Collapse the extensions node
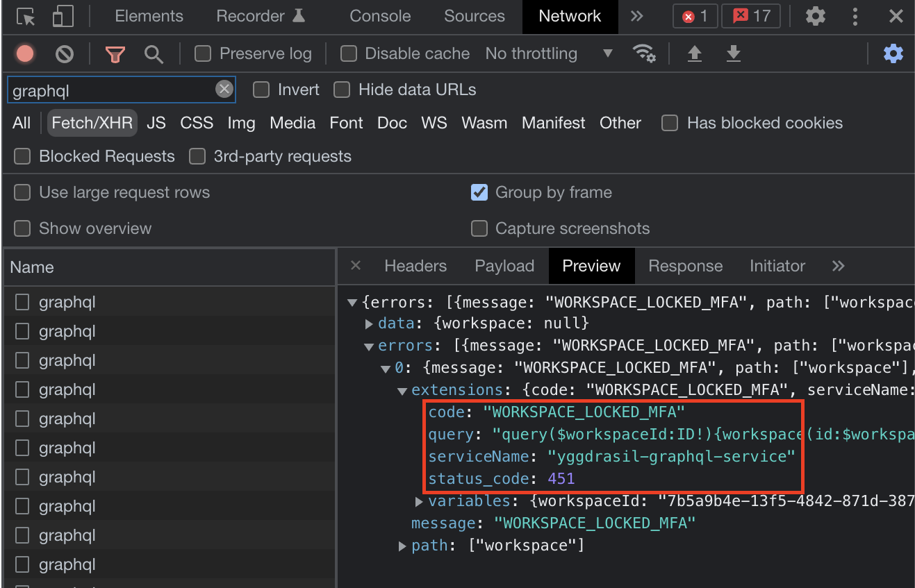Image resolution: width=915 pixels, height=588 pixels. click(402, 390)
